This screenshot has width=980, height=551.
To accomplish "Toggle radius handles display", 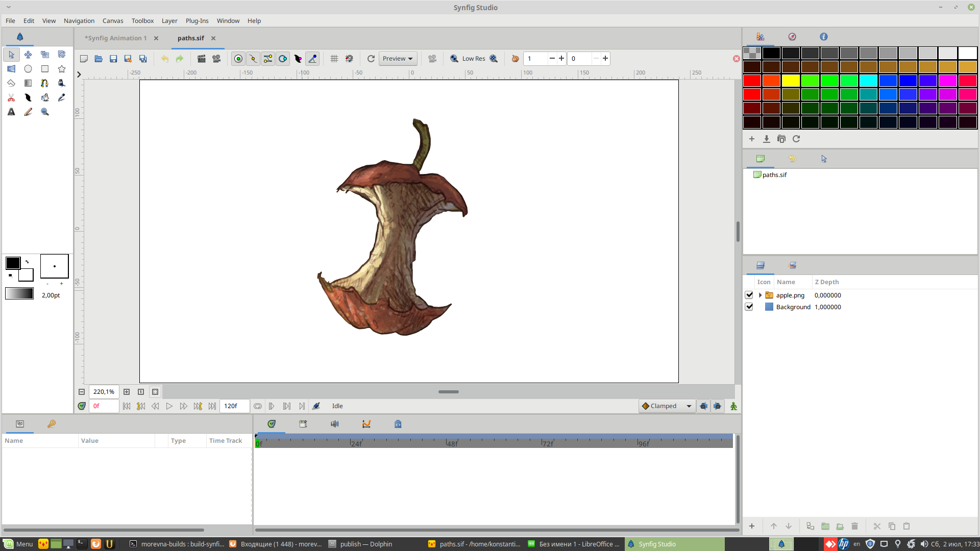I will 283,59.
